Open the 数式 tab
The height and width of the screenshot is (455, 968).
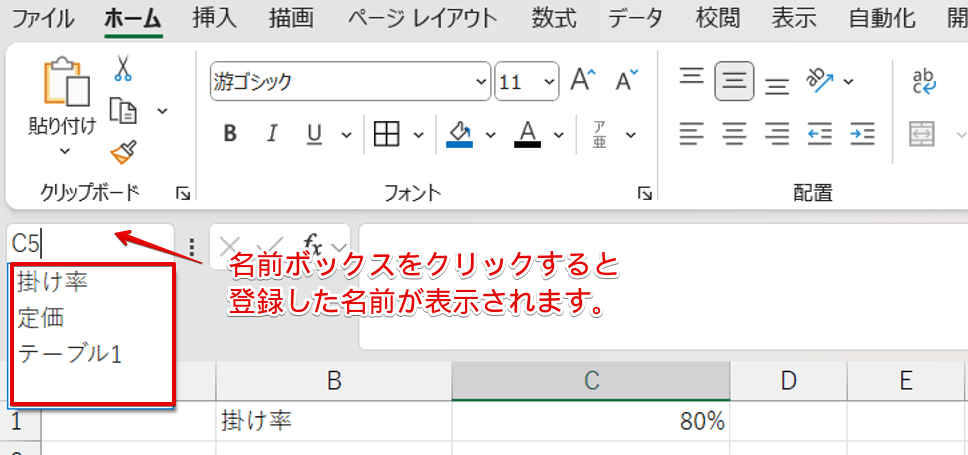pos(554,19)
